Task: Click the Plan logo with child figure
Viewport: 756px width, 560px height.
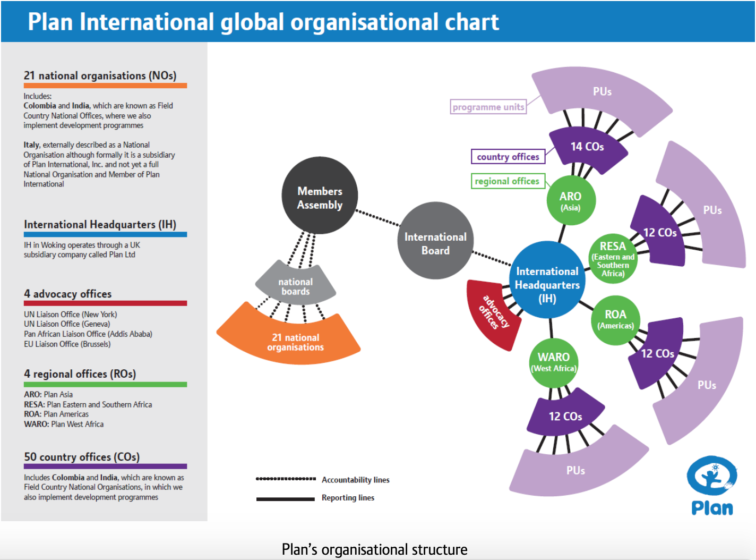Action: [x=712, y=485]
